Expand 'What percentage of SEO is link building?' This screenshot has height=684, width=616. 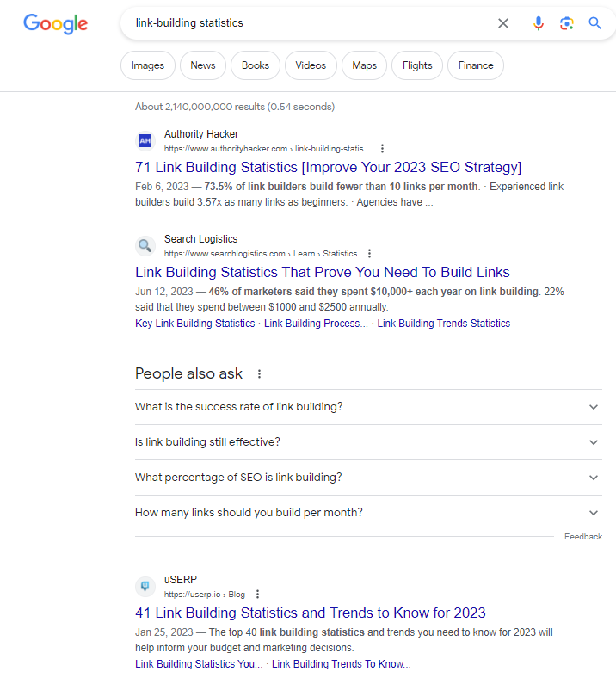(x=368, y=478)
